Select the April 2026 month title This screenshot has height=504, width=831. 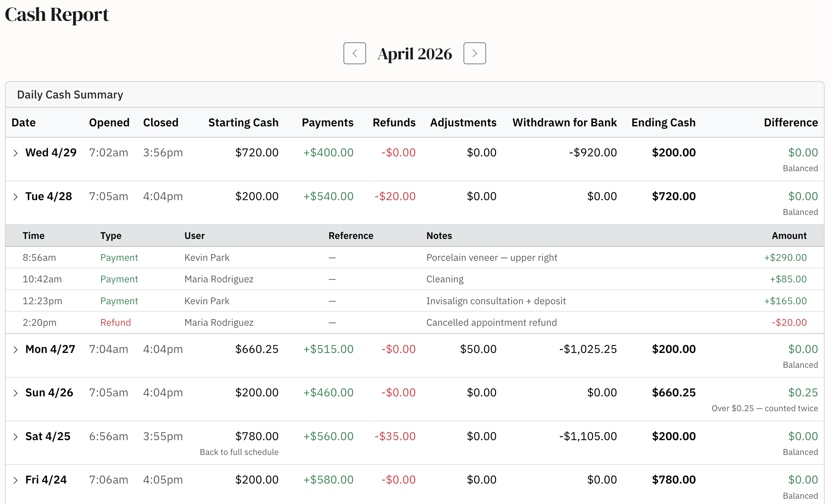point(414,54)
